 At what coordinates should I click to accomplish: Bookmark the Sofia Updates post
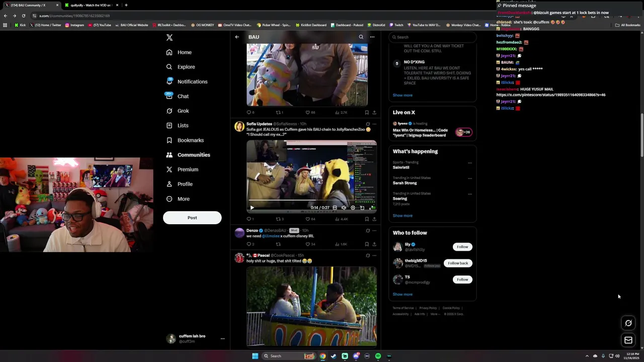(x=367, y=219)
